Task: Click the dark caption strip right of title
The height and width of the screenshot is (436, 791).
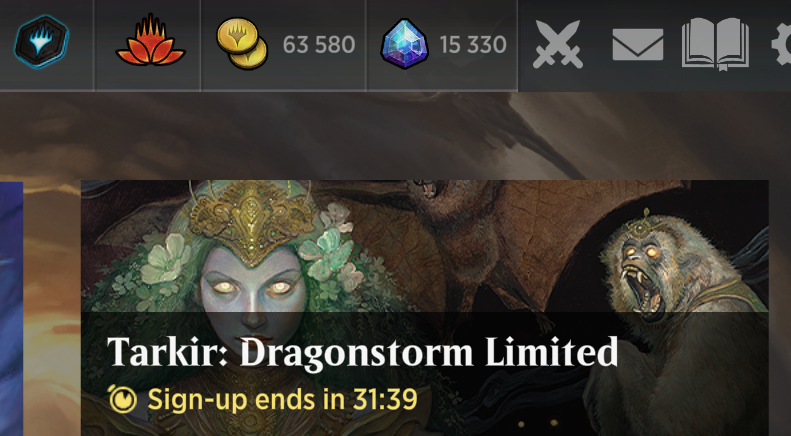Action: click(x=693, y=353)
